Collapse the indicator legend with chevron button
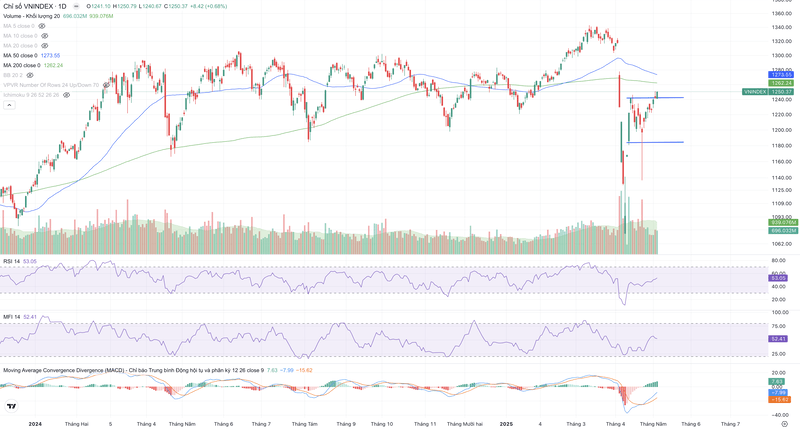 [x=9, y=105]
